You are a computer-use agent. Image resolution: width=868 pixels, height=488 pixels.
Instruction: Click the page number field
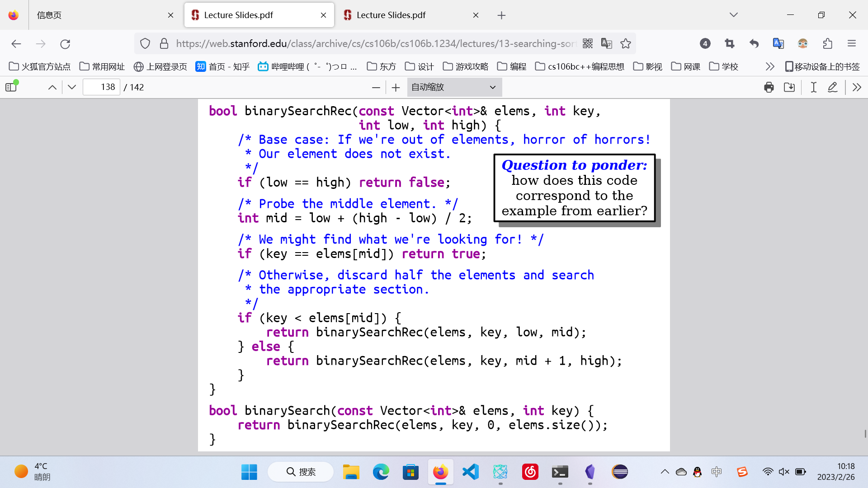pyautogui.click(x=101, y=87)
